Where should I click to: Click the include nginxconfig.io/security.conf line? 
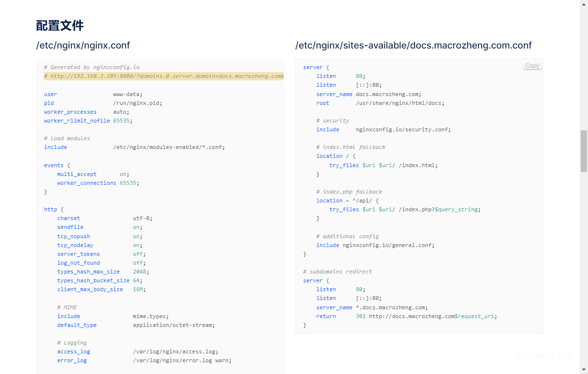click(383, 129)
